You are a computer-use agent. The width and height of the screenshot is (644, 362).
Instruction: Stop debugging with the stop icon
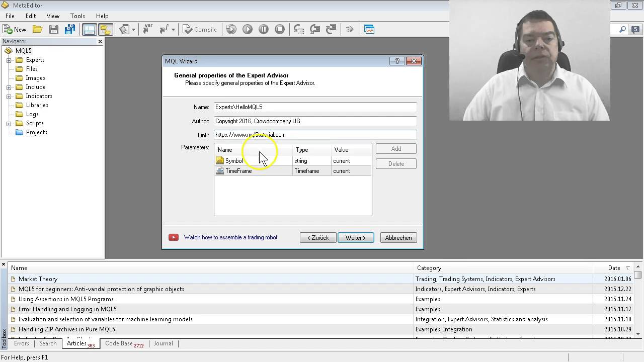(280, 30)
